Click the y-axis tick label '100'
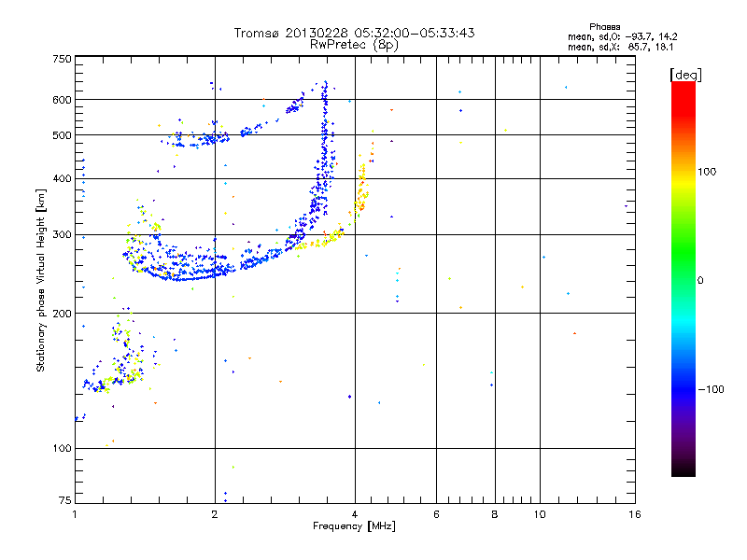Screen dimensions: 747x560 click(x=63, y=449)
